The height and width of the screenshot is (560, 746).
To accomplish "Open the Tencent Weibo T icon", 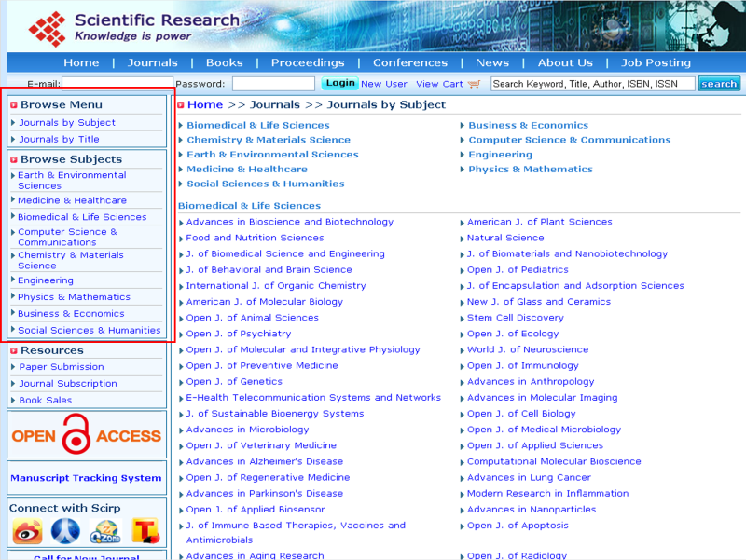I will tap(145, 531).
